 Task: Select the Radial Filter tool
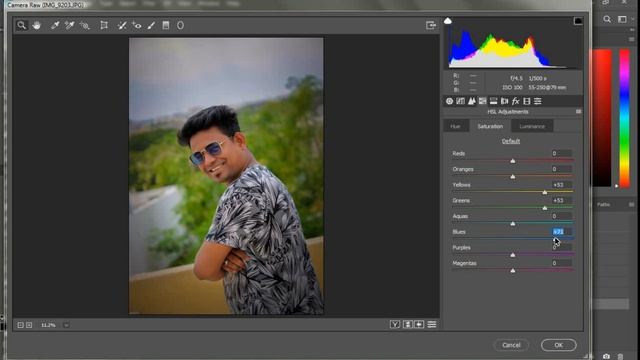tap(180, 25)
